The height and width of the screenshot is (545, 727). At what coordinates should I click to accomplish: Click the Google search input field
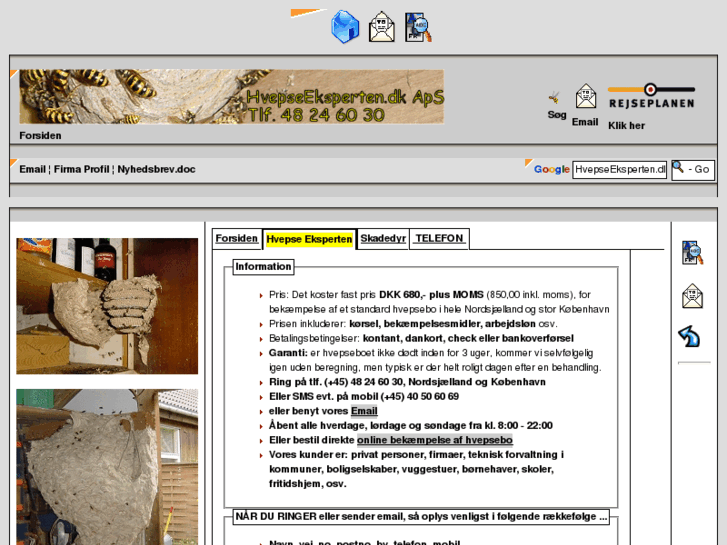pos(619,169)
